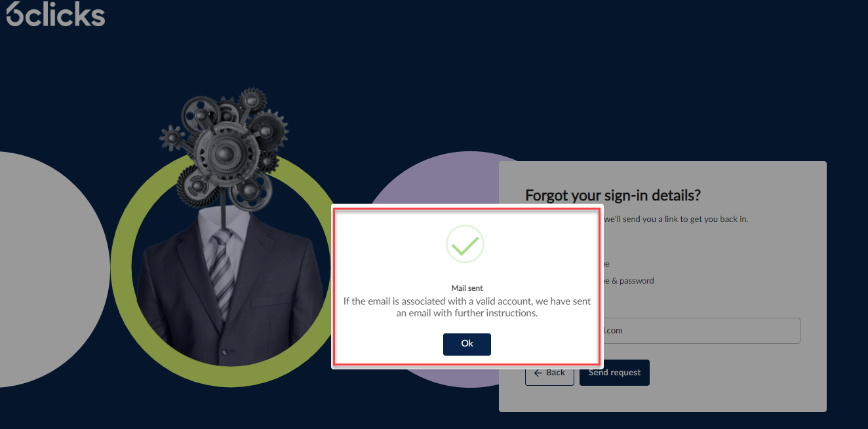Click the 'Forgot your sign-in details?' heading

(x=613, y=195)
